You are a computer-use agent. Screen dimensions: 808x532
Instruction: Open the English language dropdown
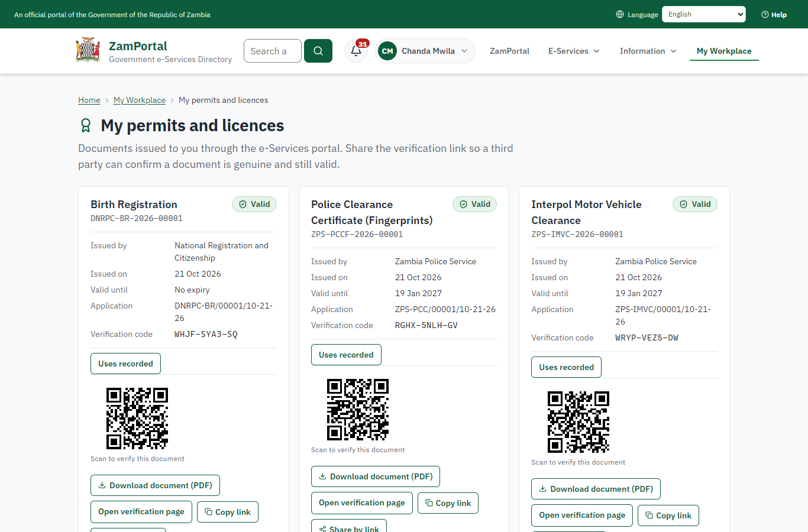[704, 14]
